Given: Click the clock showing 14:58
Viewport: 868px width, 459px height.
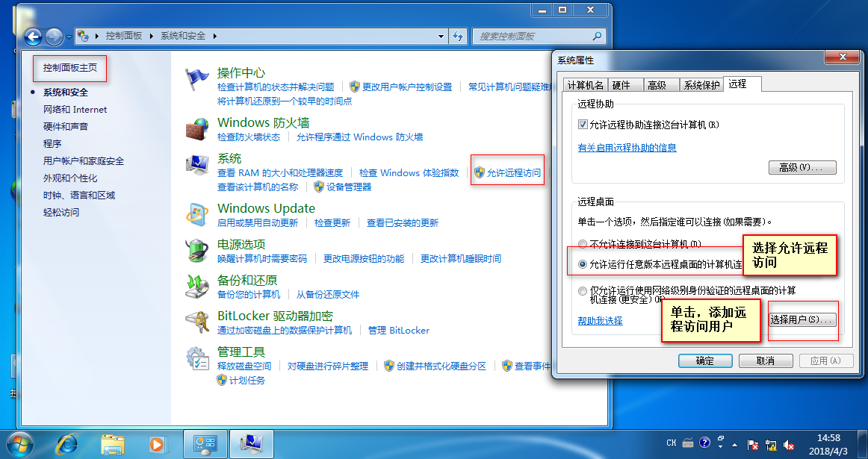Looking at the screenshot, I should [x=828, y=438].
